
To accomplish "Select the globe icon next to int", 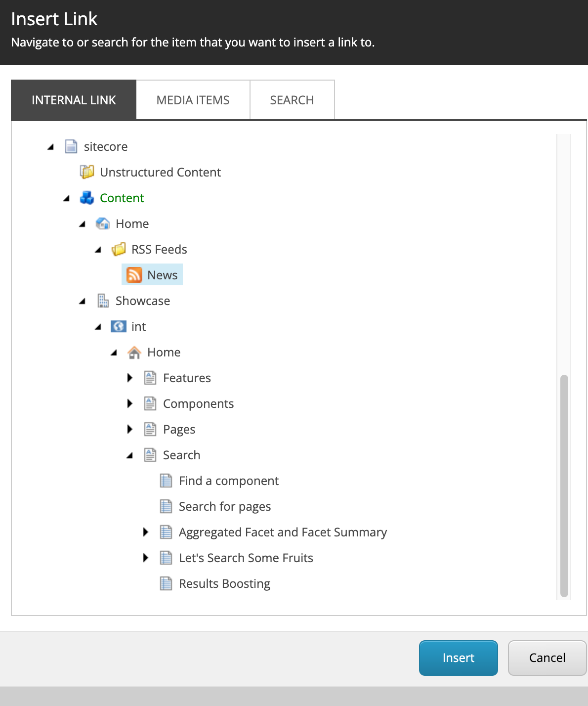I will 119,326.
